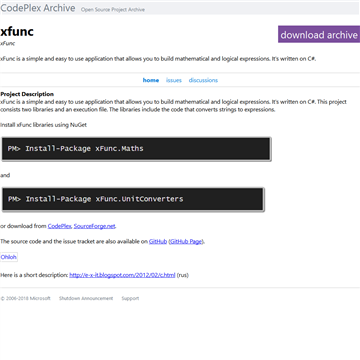Click the 2006-2018 Microsoft copyright text
This screenshot has height=360, width=360.
pyautogui.click(x=25, y=298)
